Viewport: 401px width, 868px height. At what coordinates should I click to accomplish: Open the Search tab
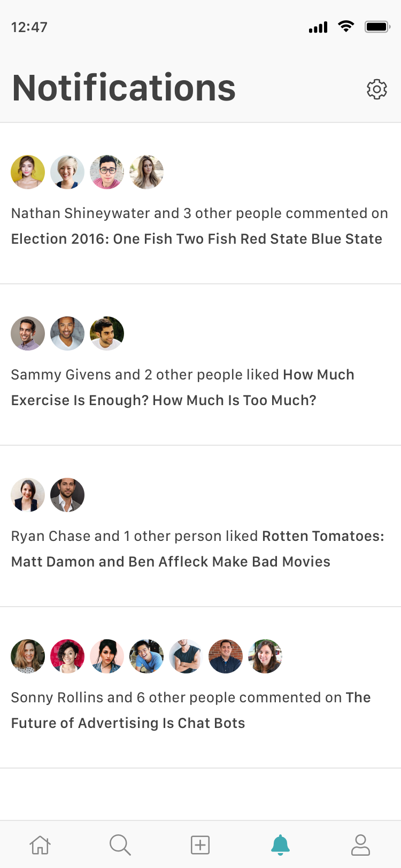(x=120, y=845)
